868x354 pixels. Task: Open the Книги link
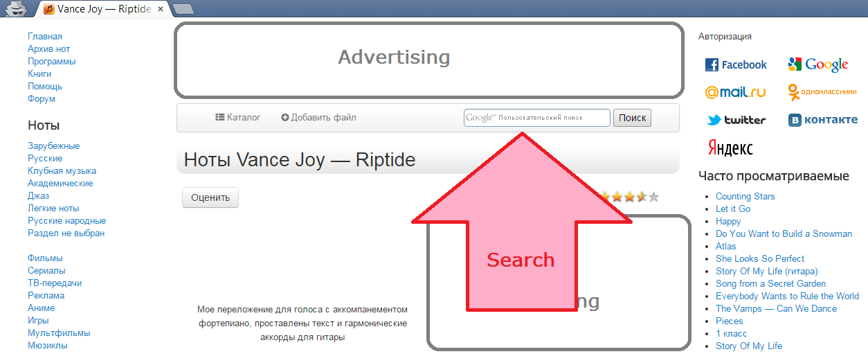point(39,74)
